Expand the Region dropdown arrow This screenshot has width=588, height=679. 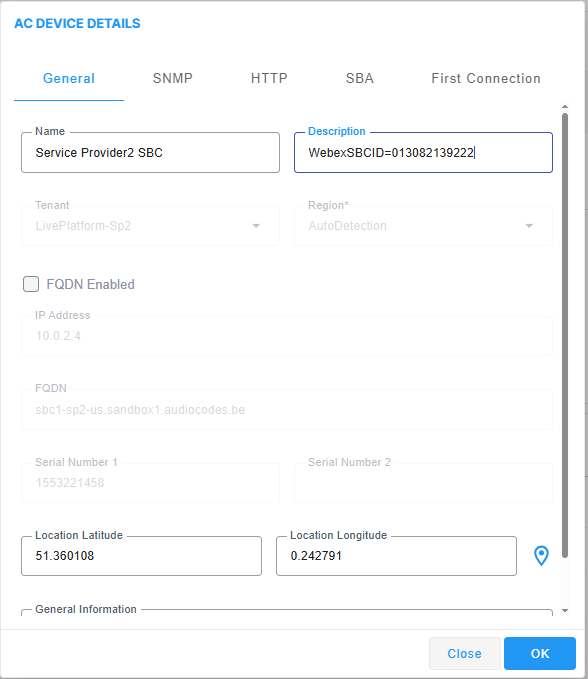click(529, 226)
